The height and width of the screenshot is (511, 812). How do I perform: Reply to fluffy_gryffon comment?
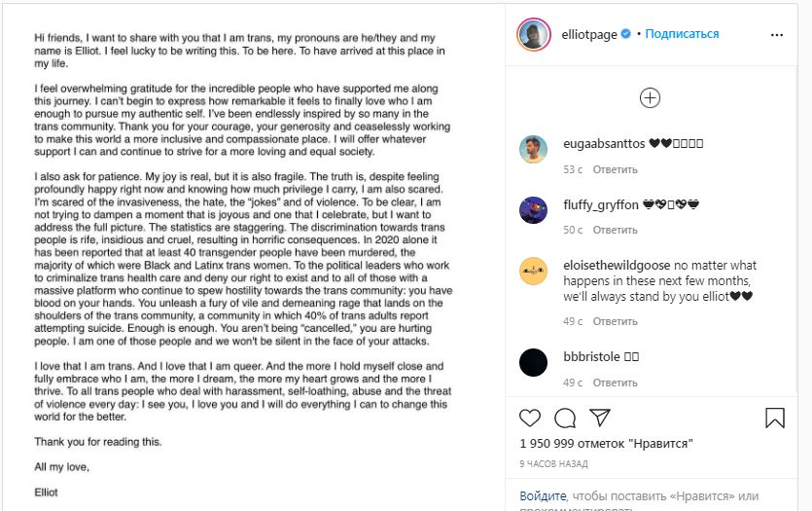pos(615,230)
